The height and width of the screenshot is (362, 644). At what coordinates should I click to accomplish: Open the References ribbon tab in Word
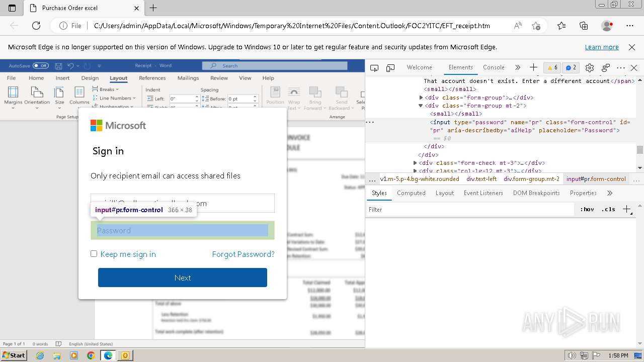[x=152, y=78]
